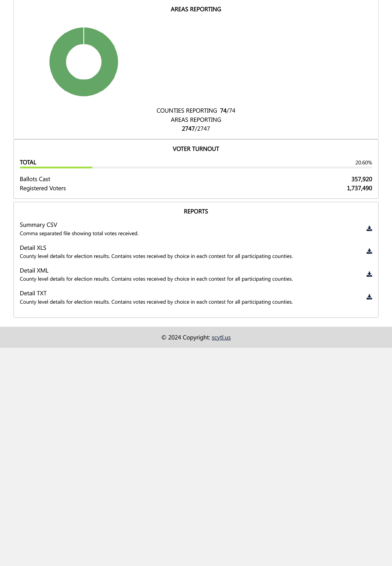
Task: Click the Counties Reporting 74/74 text
Action: (x=196, y=111)
